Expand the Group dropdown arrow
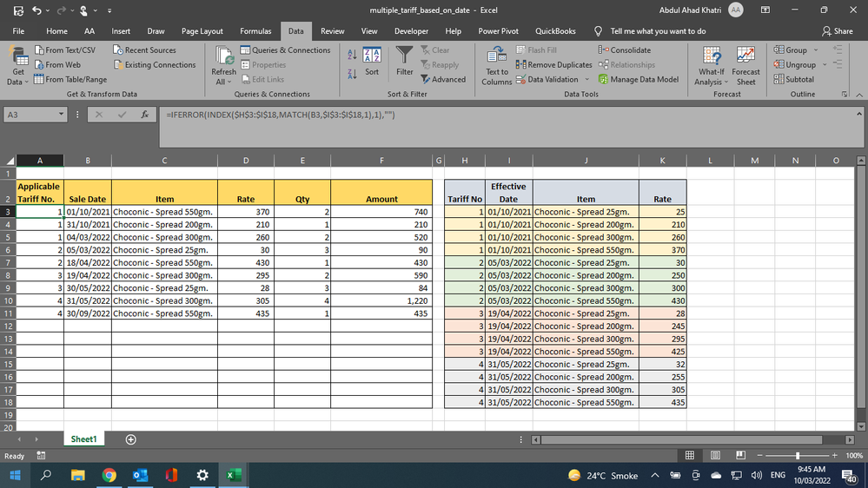This screenshot has width=868, height=488. coord(816,49)
